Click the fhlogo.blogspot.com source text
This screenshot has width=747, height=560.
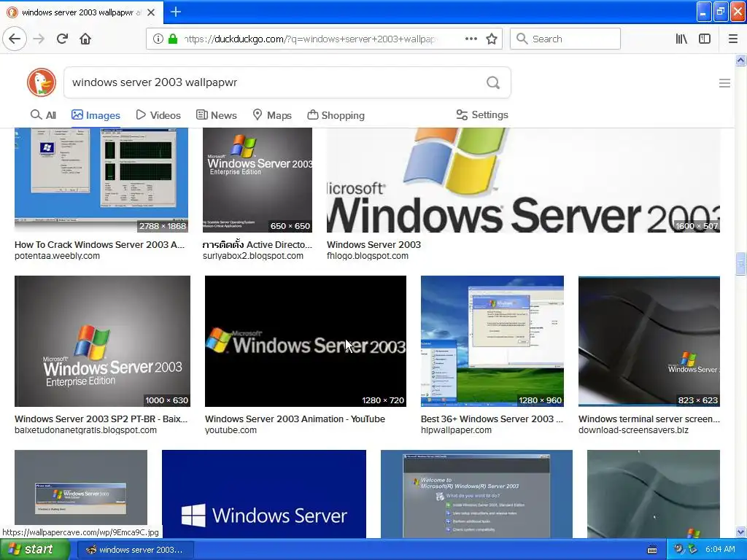pos(368,256)
